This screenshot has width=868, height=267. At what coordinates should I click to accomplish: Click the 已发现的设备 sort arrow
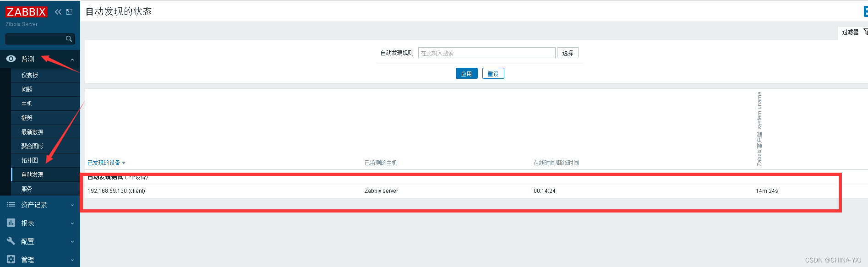point(124,163)
